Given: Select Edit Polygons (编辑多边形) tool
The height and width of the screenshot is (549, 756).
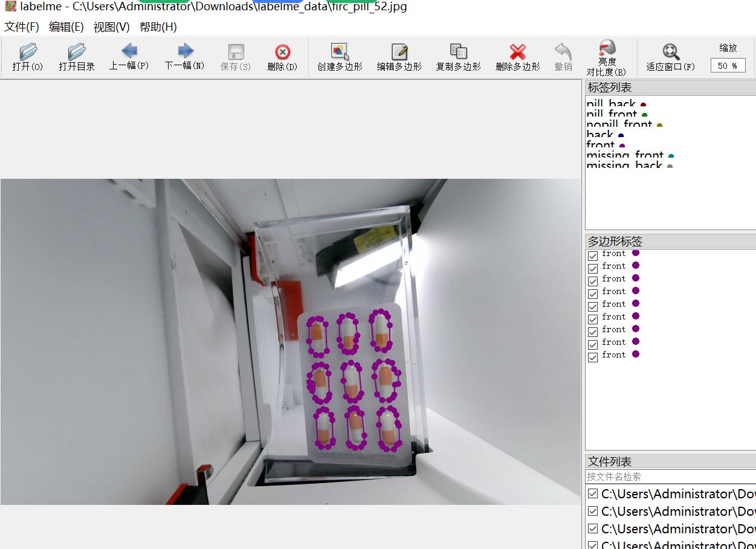Looking at the screenshot, I should pos(399,57).
